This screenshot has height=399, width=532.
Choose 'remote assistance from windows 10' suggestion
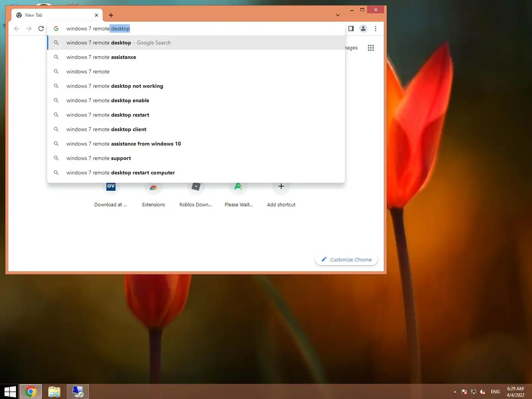196,144
